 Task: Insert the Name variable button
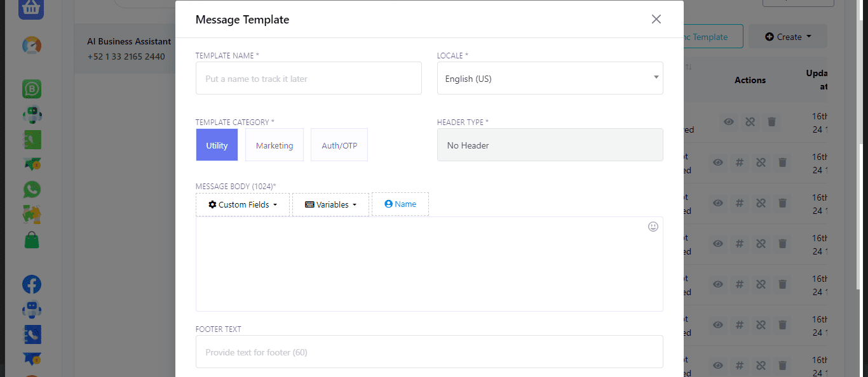tap(400, 204)
